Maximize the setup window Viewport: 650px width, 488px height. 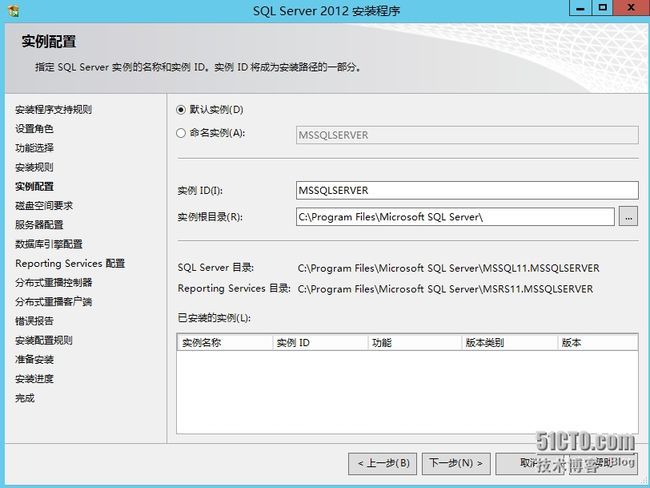pyautogui.click(x=602, y=8)
